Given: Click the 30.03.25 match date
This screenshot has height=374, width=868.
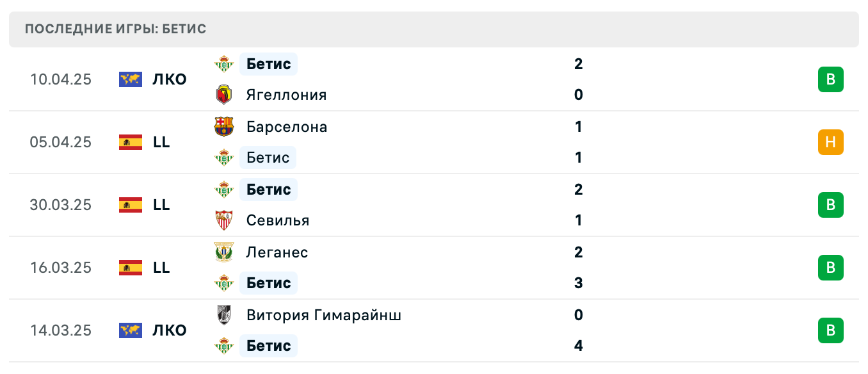Looking at the screenshot, I should pos(61,205).
